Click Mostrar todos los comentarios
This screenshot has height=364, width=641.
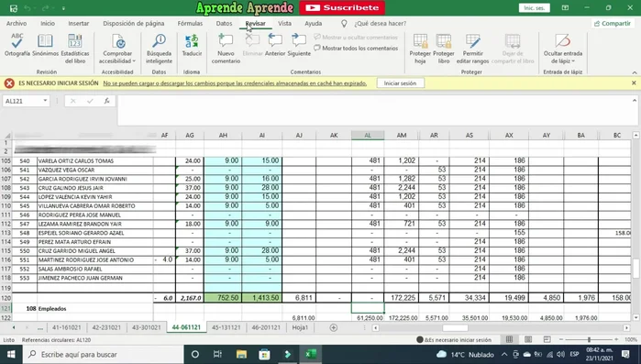click(x=356, y=49)
